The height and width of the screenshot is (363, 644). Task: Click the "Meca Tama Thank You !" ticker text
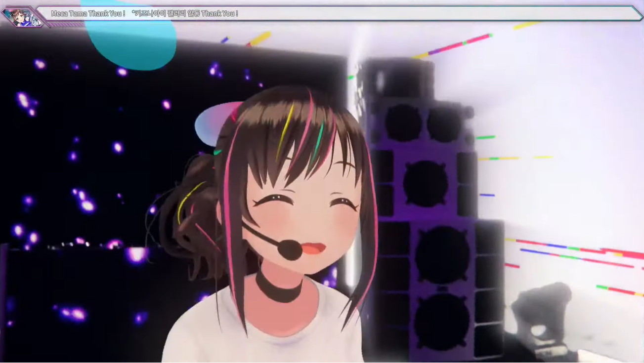pyautogui.click(x=88, y=13)
